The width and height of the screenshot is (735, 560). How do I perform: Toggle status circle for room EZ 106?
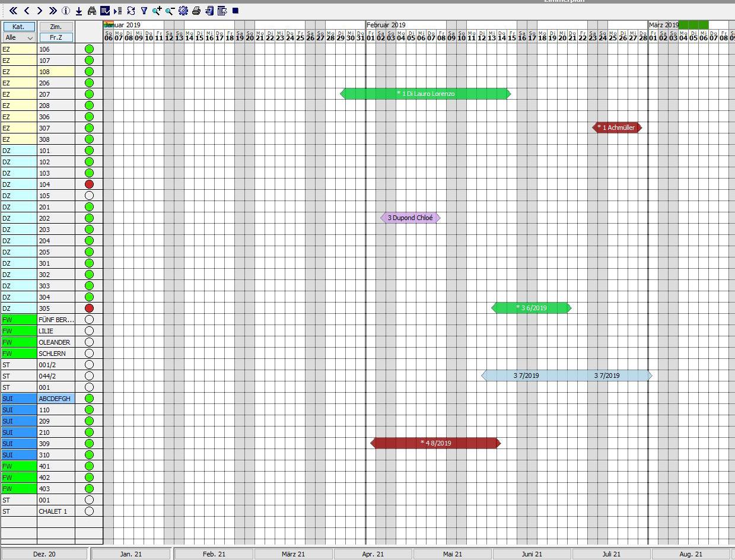click(x=89, y=49)
